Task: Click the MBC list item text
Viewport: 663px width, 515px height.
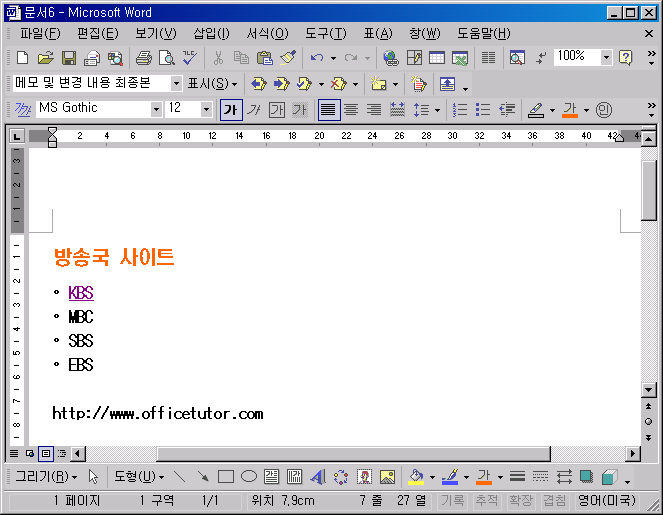Action: pos(81,317)
